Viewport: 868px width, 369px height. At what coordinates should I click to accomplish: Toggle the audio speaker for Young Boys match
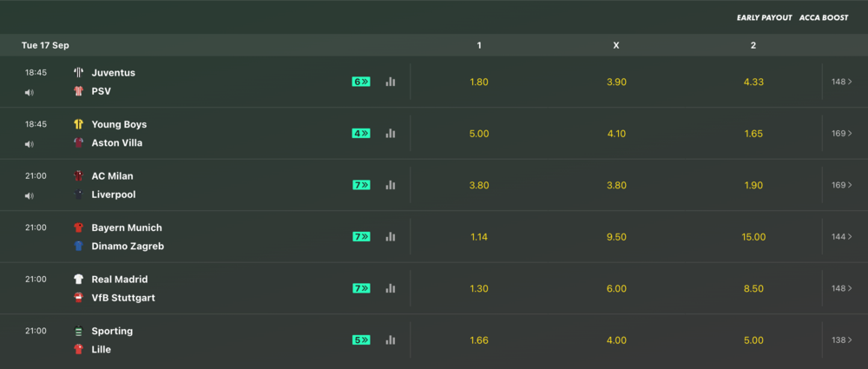click(x=30, y=144)
